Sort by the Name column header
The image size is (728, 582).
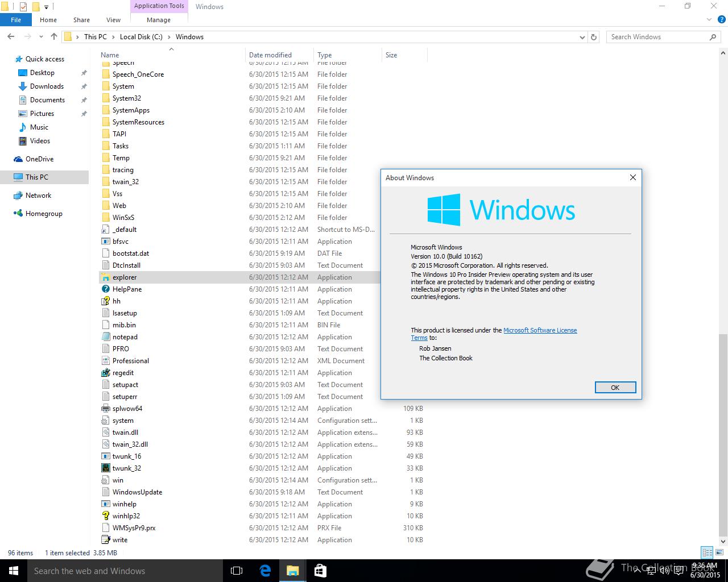click(171, 55)
